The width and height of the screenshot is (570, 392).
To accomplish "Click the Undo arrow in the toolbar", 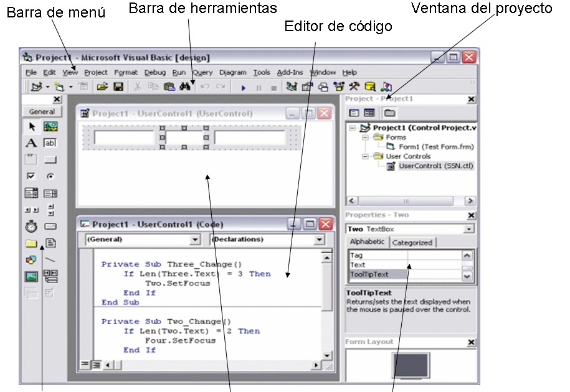I will pyautogui.click(x=205, y=86).
